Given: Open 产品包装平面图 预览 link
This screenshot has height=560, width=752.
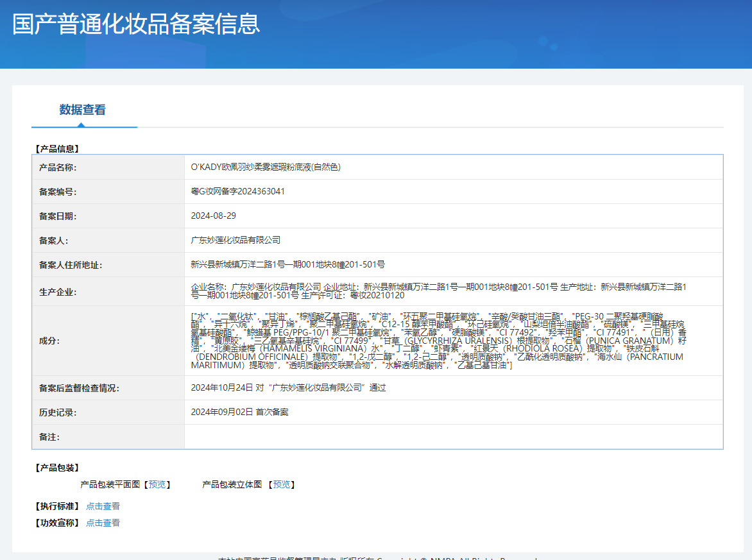Looking at the screenshot, I should [157, 484].
